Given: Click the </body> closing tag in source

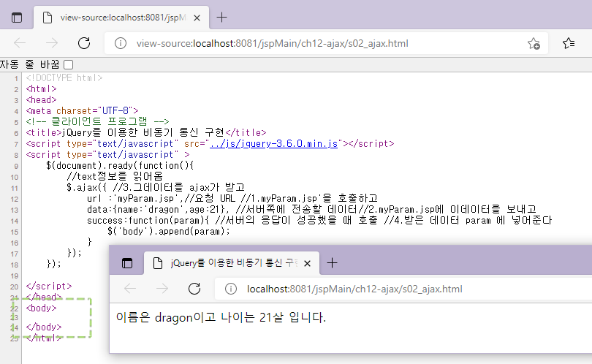Looking at the screenshot, I should coord(44,327).
